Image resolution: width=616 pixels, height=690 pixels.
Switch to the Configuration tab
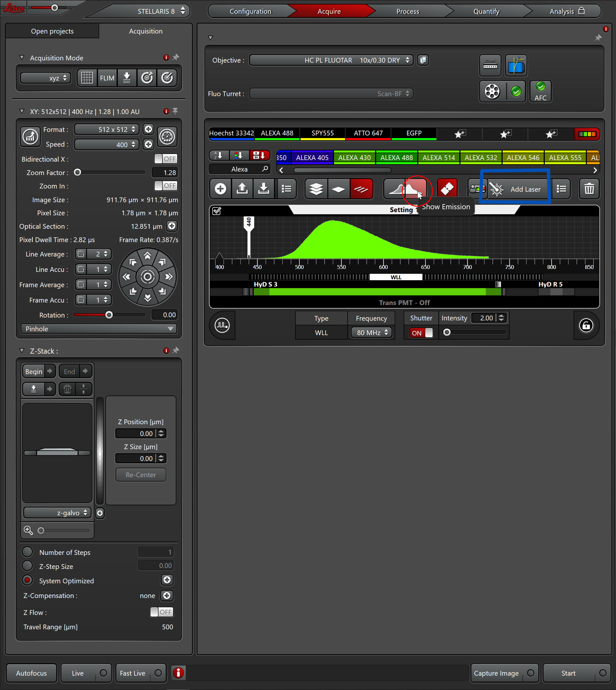(x=250, y=11)
